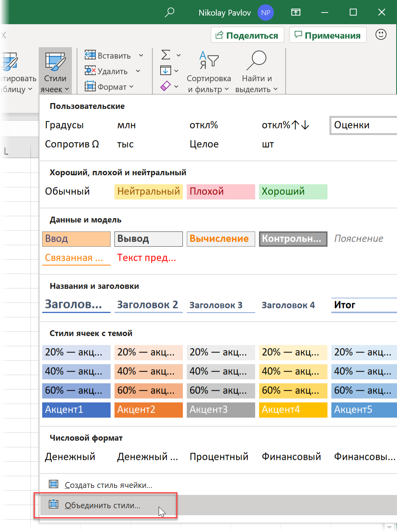Screen dimensions: 397x532
Task: Apply the Акцент1 blue style
Action: tap(76, 410)
